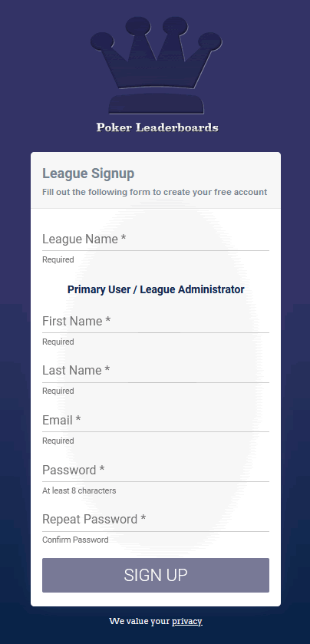310x644 pixels.
Task: Click the Required hint under First Name
Action: pos(58,342)
